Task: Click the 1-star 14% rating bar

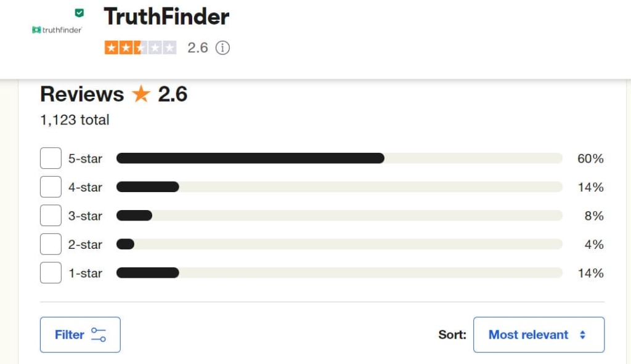Action: [x=340, y=273]
